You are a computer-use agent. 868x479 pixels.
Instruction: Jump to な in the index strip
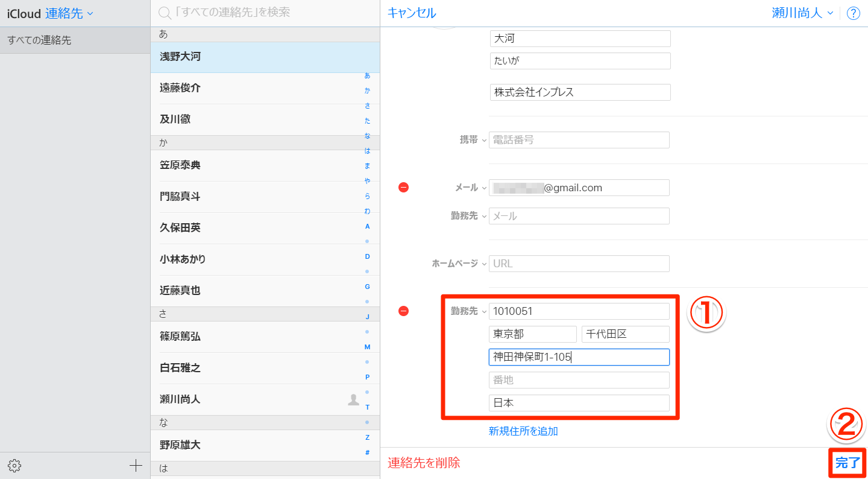[x=368, y=136]
